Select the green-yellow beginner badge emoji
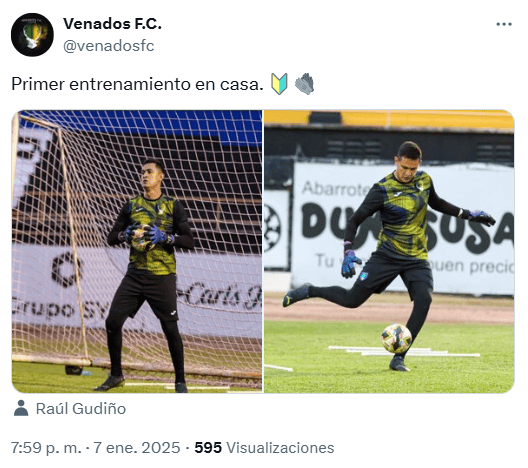528x468 pixels. pyautogui.click(x=279, y=84)
